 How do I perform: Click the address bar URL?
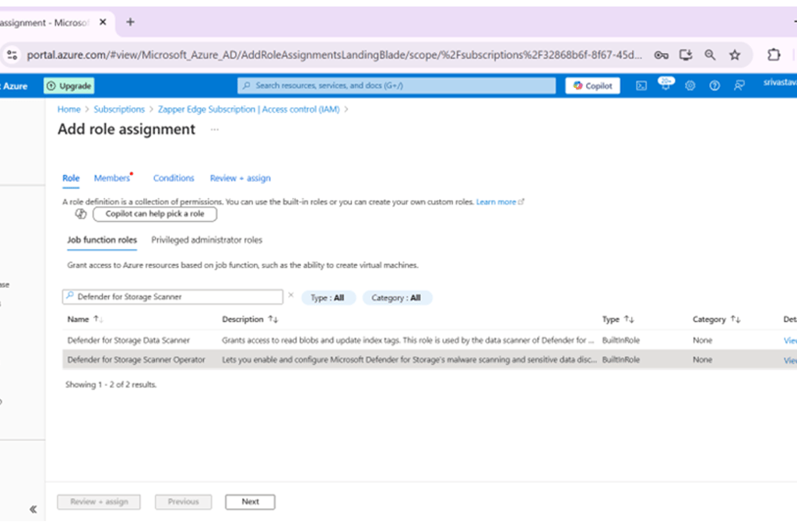tap(334, 55)
